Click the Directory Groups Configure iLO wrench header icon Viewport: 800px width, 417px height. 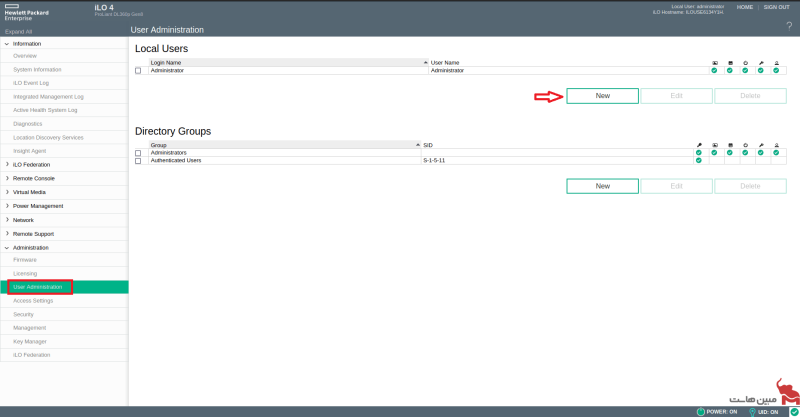(761, 145)
